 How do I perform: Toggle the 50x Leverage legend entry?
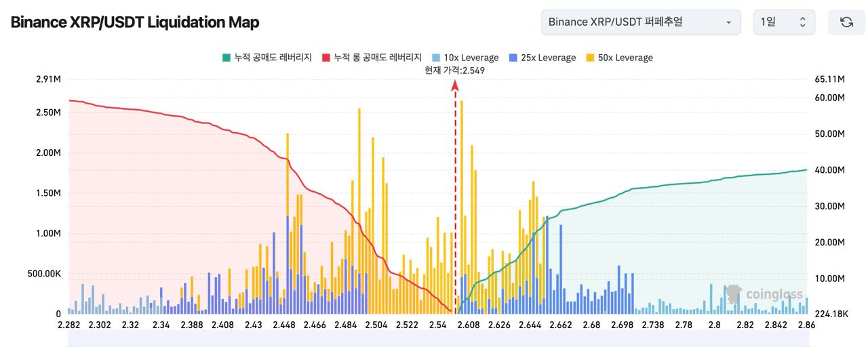pos(625,58)
